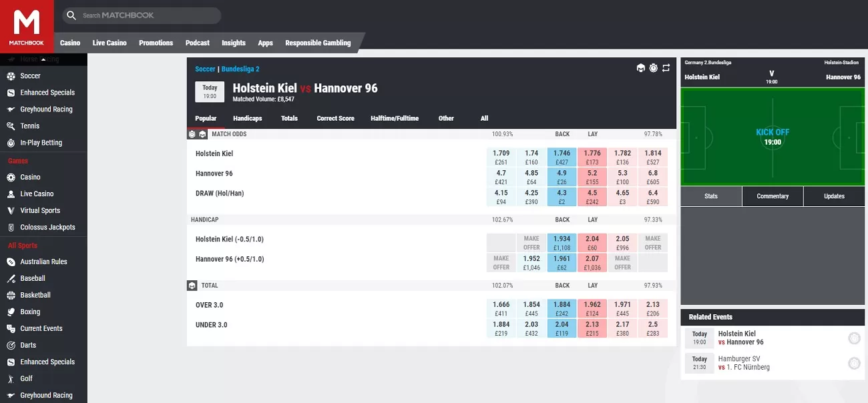868x403 pixels.
Task: Open Commentary tab in match panel
Action: 773,196
